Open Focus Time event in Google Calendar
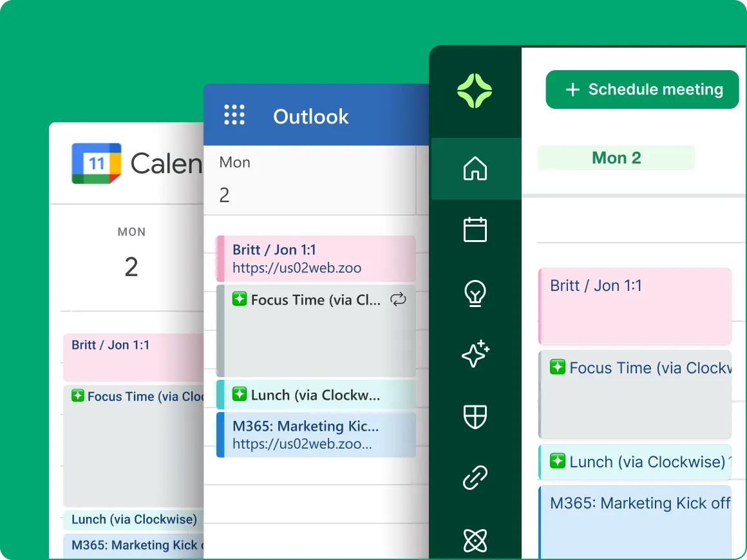 click(133, 446)
